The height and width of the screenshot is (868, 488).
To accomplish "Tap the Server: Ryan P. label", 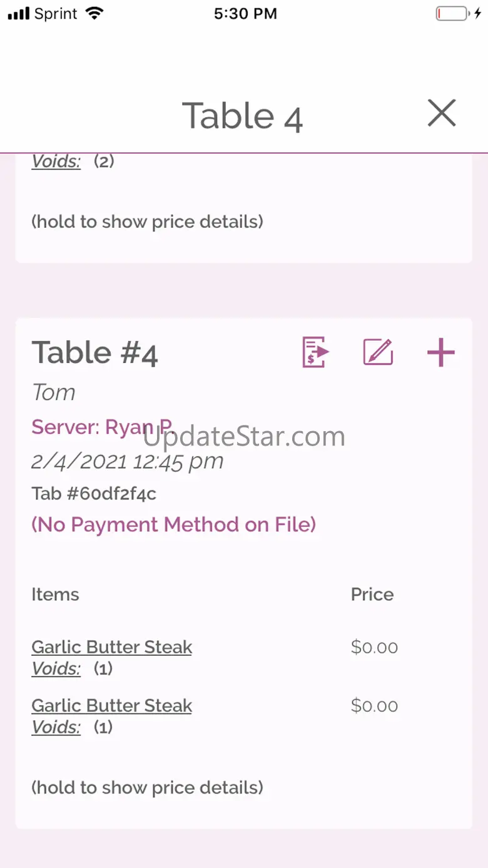I will coord(101,427).
